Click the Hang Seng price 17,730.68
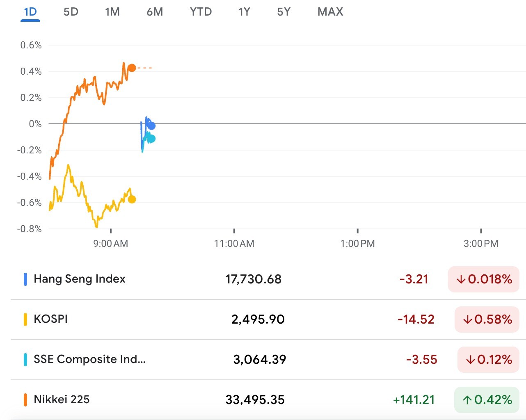Viewport: 526px width, 420px height. 254,279
